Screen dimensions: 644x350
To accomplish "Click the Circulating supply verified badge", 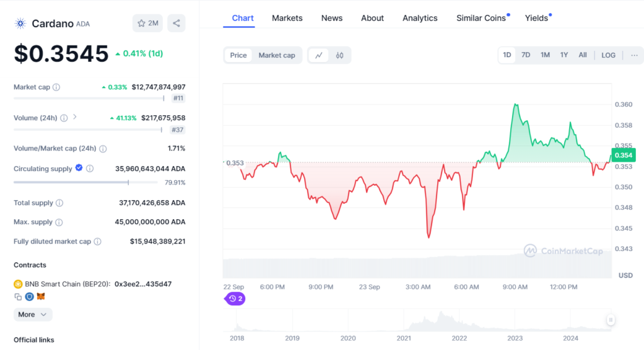I will coord(79,168).
